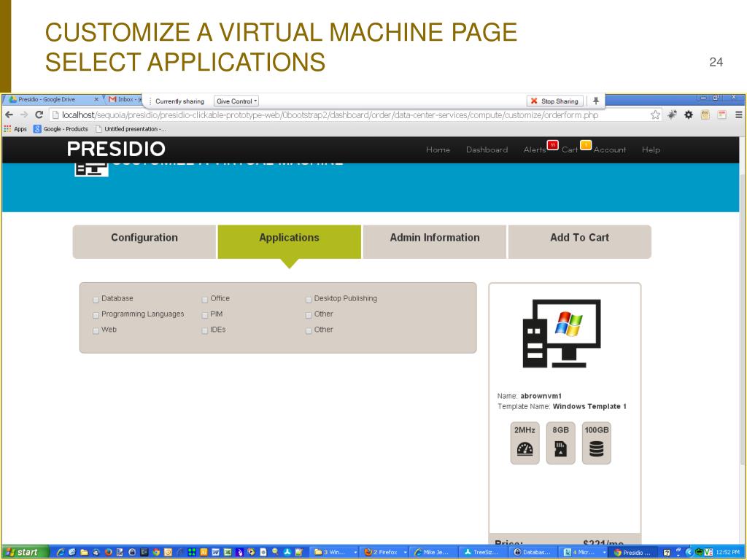
Task: Switch to the TreeSize taskbar window
Action: (x=483, y=553)
